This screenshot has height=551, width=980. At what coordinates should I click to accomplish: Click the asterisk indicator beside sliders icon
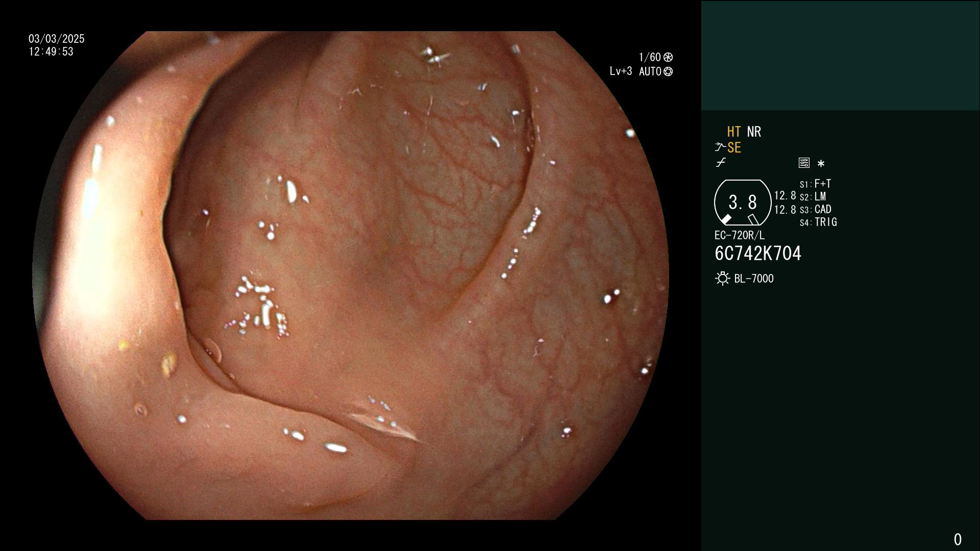(821, 164)
